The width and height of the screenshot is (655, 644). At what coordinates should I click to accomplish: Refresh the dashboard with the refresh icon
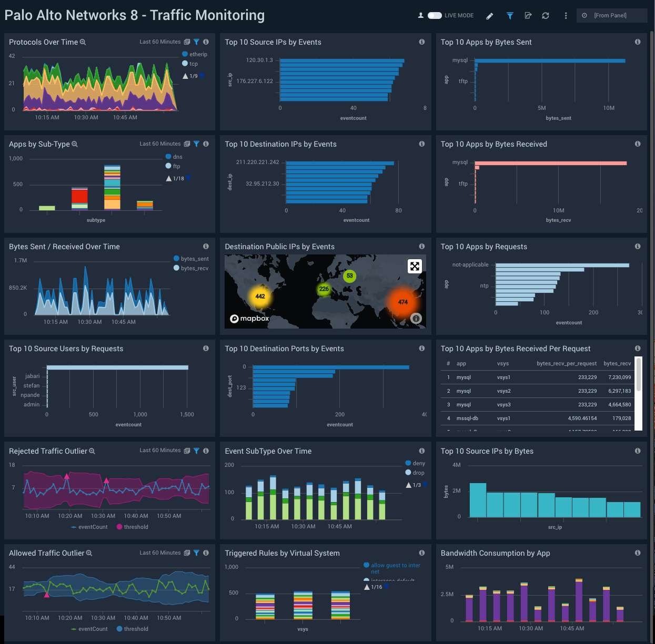tap(546, 16)
